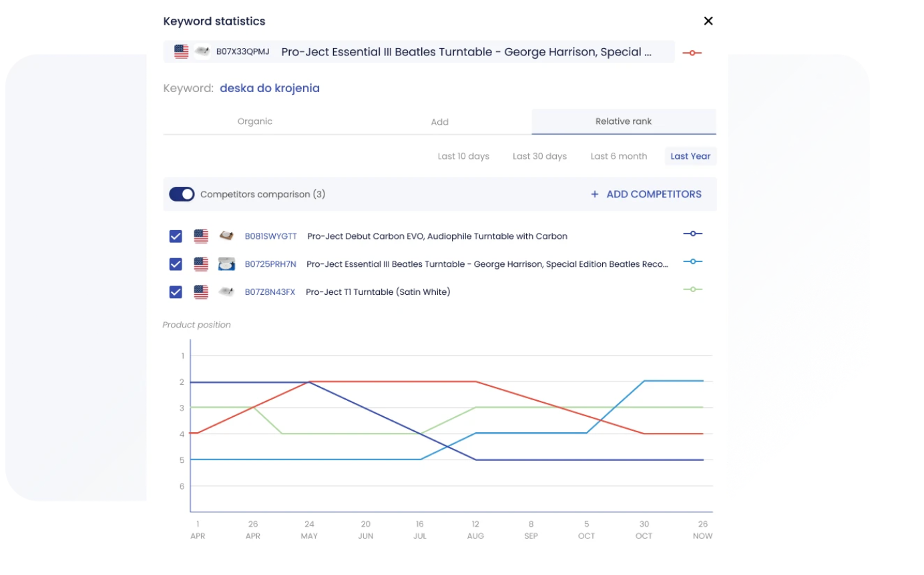The width and height of the screenshot is (924, 575).
Task: Open the B081SWYGTT ASIN link
Action: (x=270, y=236)
